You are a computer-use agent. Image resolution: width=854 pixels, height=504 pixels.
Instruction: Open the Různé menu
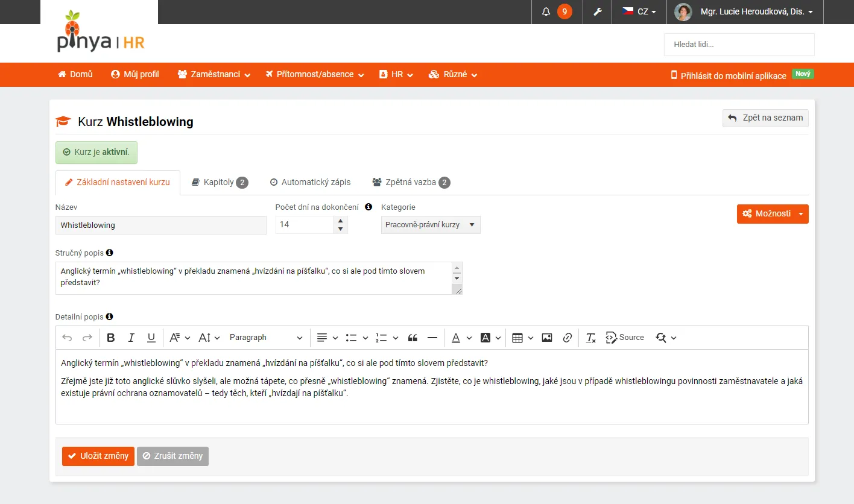tap(453, 75)
